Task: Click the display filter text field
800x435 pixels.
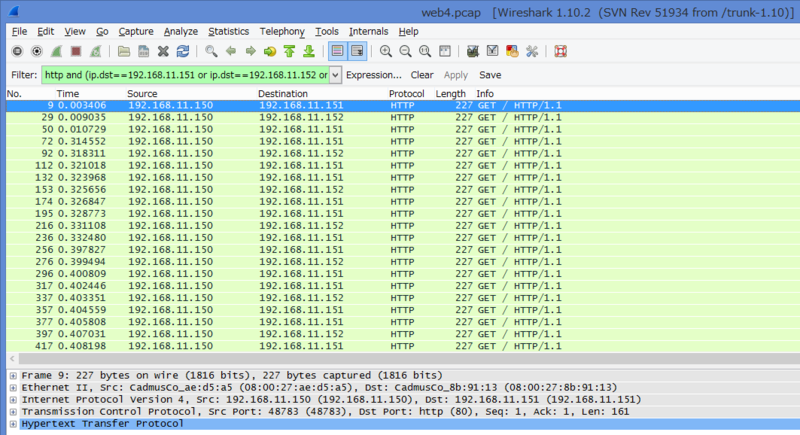Action: pos(186,75)
